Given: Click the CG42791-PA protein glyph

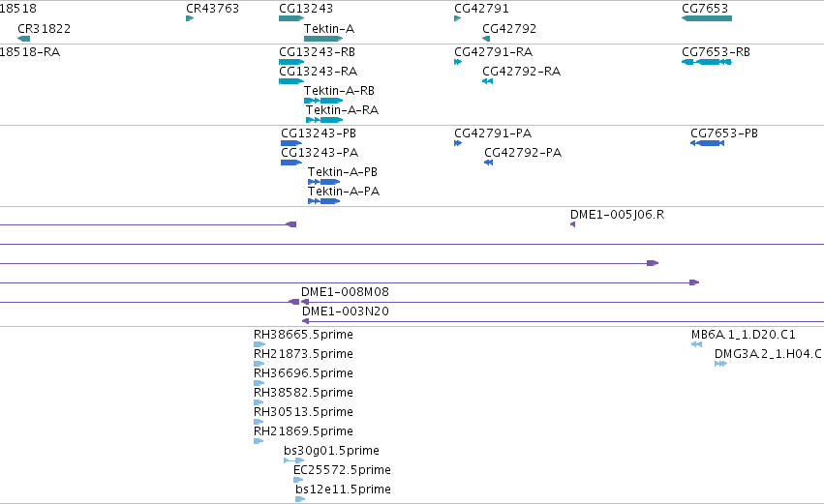Looking at the screenshot, I should click(x=458, y=143).
